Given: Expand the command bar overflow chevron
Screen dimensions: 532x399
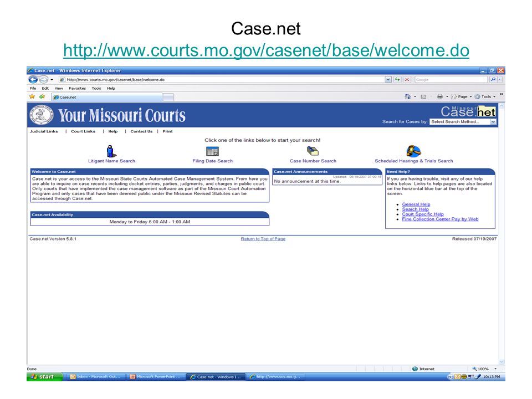Looking at the screenshot, I should (501, 94).
